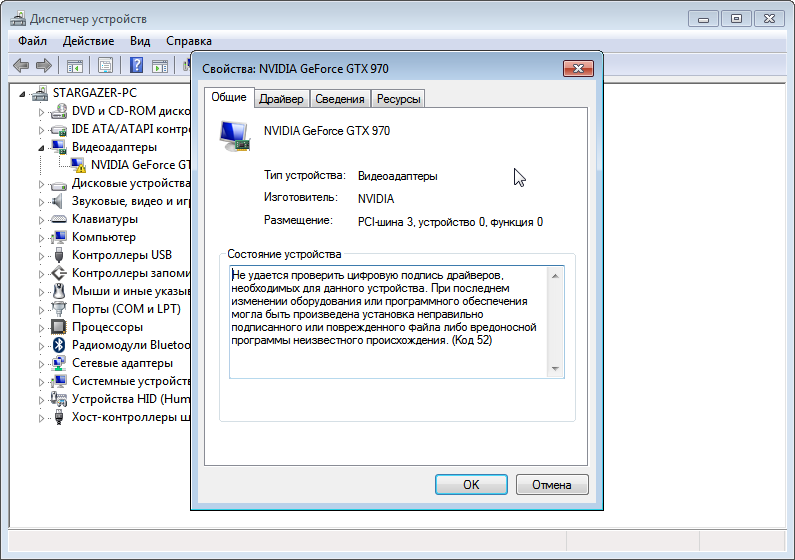Click the IDE ATA/ATAPI controllers icon
Viewport: 795px width, 560px height.
[x=59, y=129]
